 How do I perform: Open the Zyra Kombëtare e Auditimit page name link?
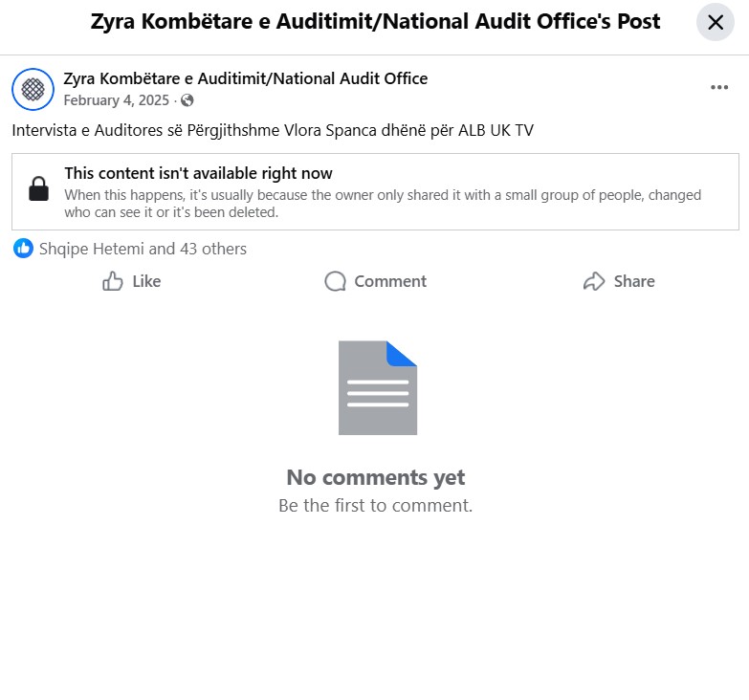[245, 78]
